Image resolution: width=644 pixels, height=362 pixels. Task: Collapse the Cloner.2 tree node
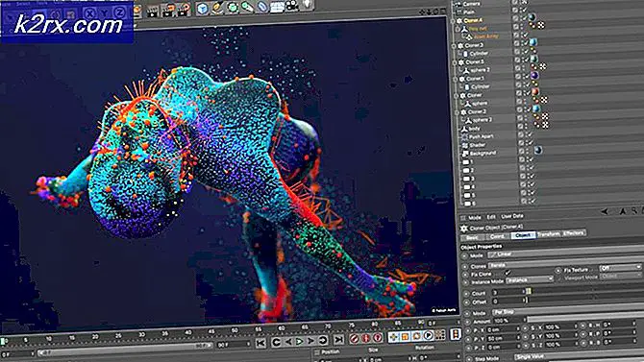[x=457, y=112]
